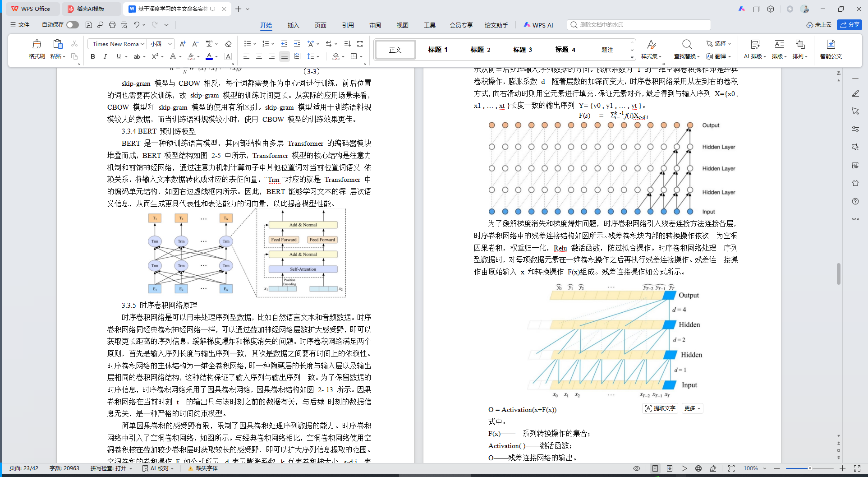Viewport: 868px width, 477px height.
Task: Click the sidebar settings sliders icon
Action: 855,129
